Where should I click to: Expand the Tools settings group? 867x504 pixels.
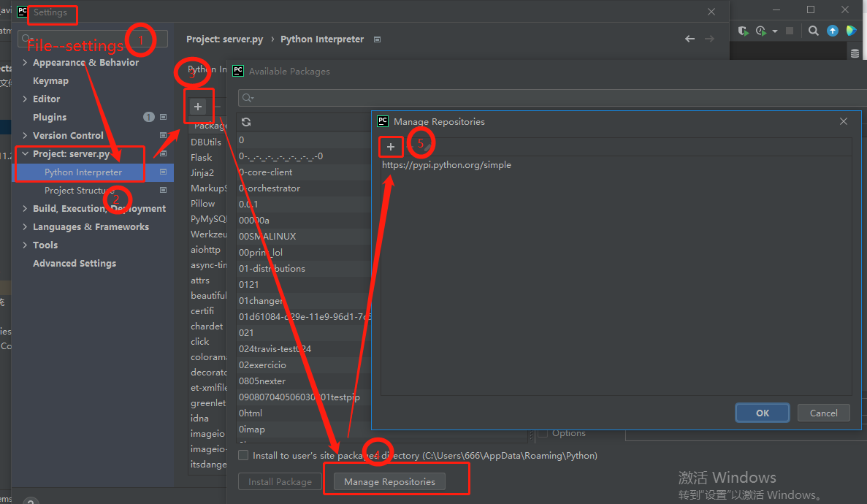point(25,245)
